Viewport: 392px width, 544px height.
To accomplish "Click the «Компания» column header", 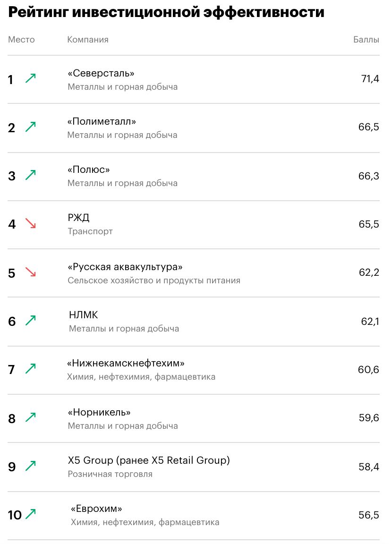I will [88, 40].
